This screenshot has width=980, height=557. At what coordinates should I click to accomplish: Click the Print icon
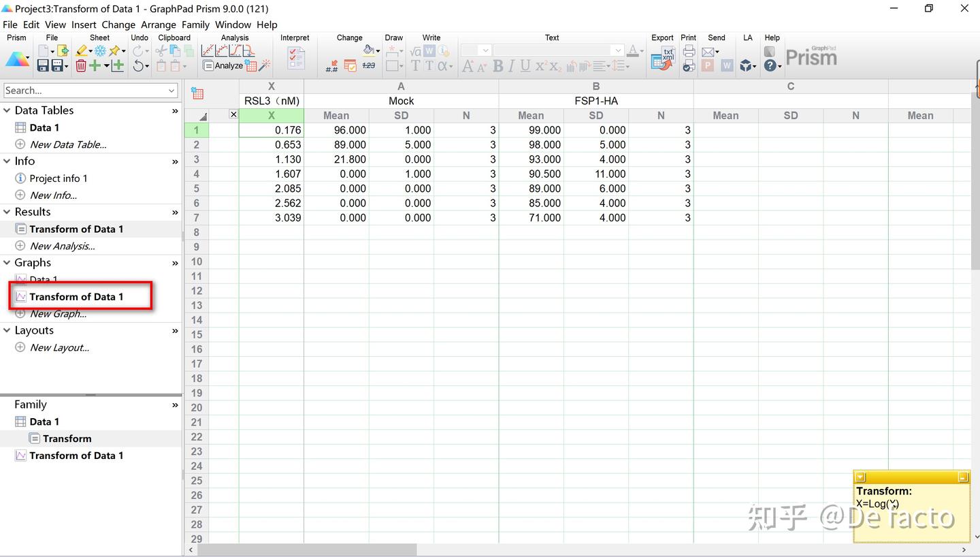(689, 50)
